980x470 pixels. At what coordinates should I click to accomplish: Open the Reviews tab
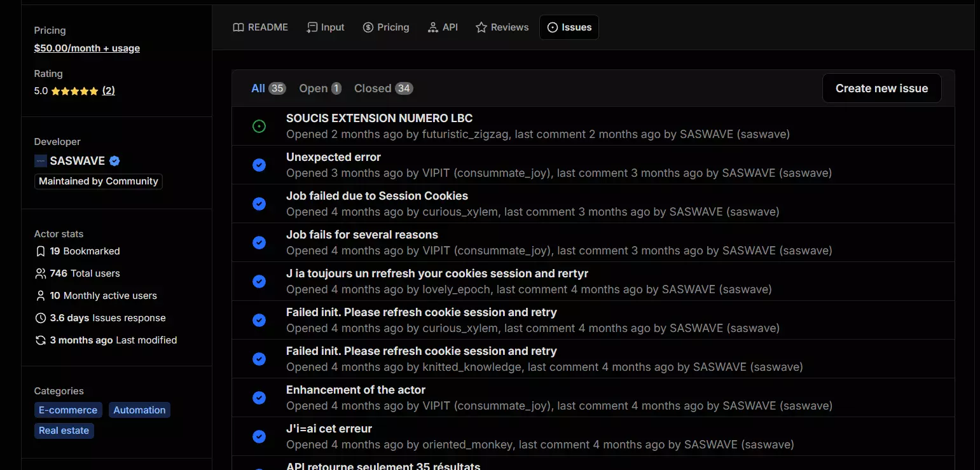click(502, 27)
